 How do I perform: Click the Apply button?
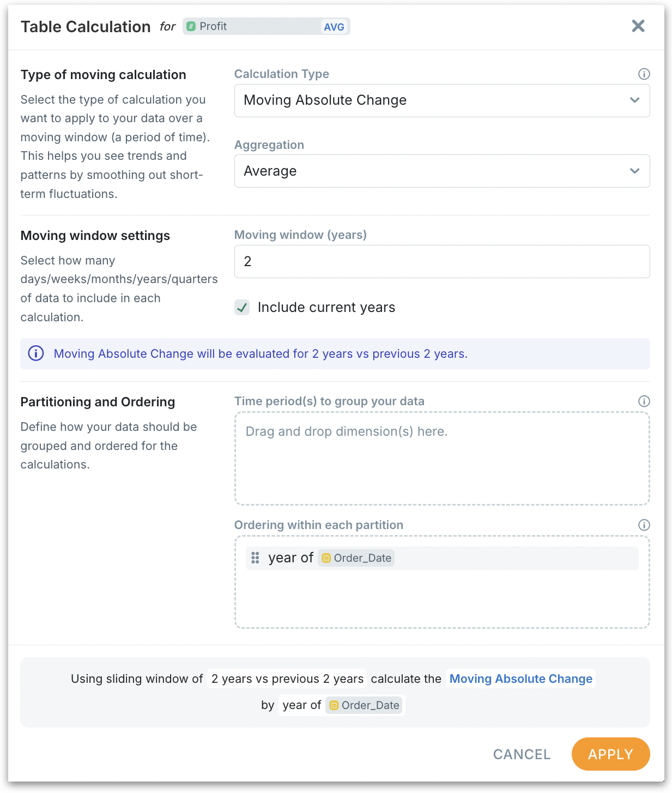point(610,754)
